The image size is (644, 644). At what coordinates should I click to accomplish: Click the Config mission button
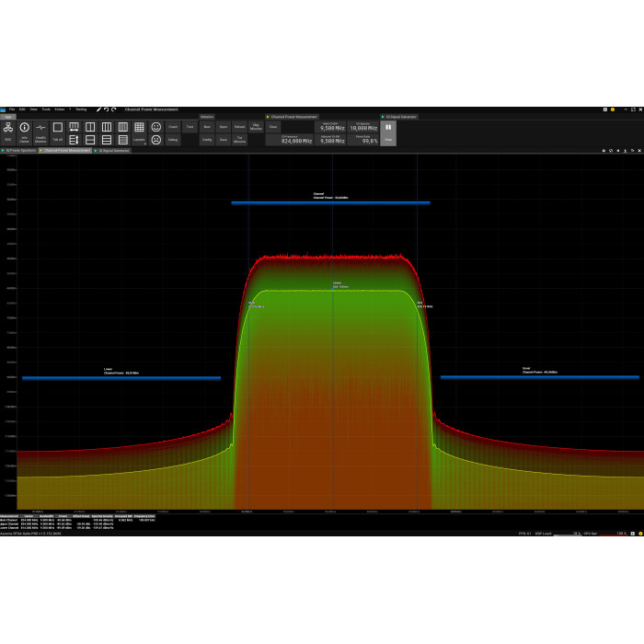pos(207,140)
